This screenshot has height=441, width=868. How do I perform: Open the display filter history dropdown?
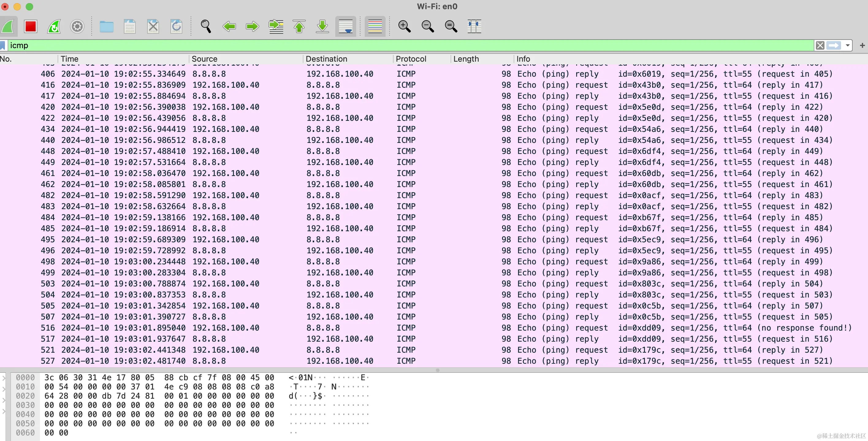click(847, 45)
